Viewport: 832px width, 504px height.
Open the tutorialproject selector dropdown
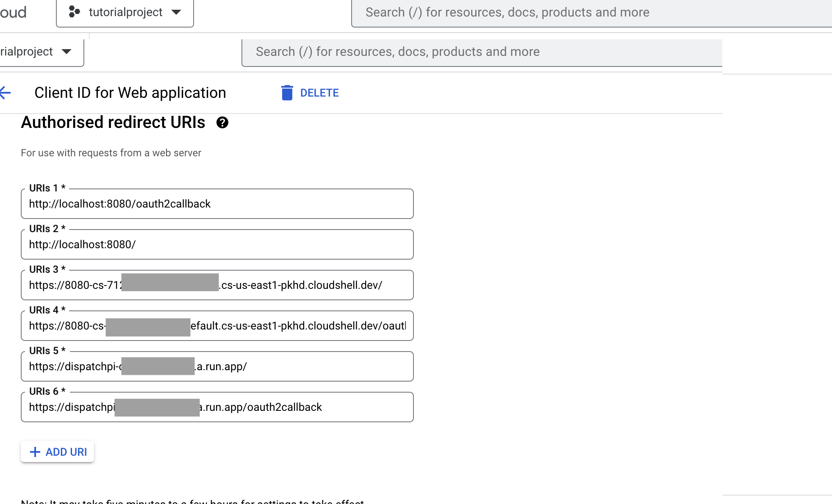click(125, 13)
